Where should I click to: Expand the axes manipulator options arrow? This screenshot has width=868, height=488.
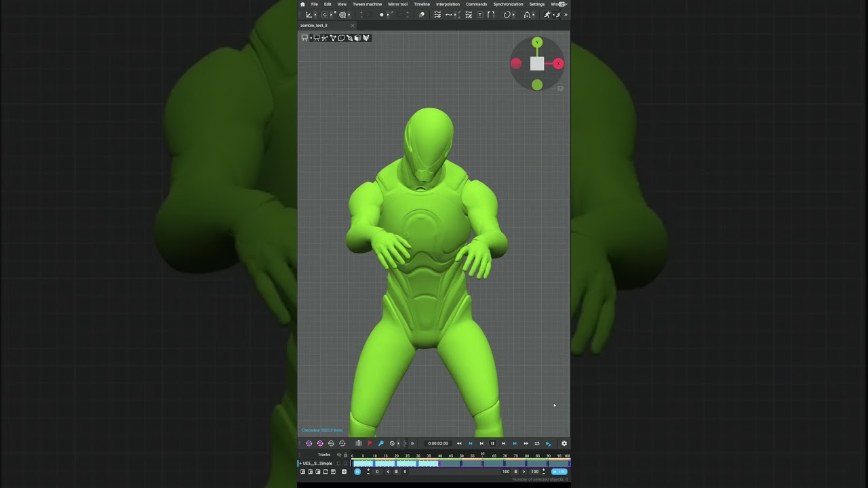click(315, 15)
